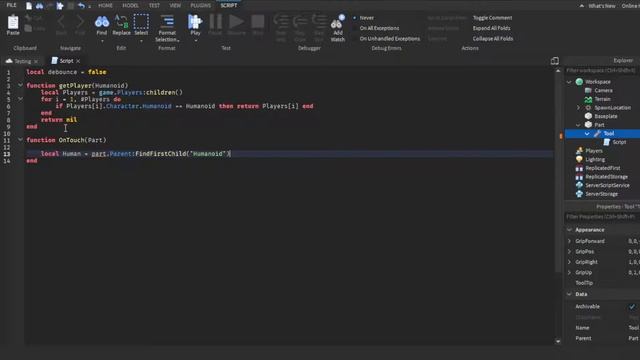Click the Script icon under Tool
The height and width of the screenshot is (360, 640).
(606, 142)
